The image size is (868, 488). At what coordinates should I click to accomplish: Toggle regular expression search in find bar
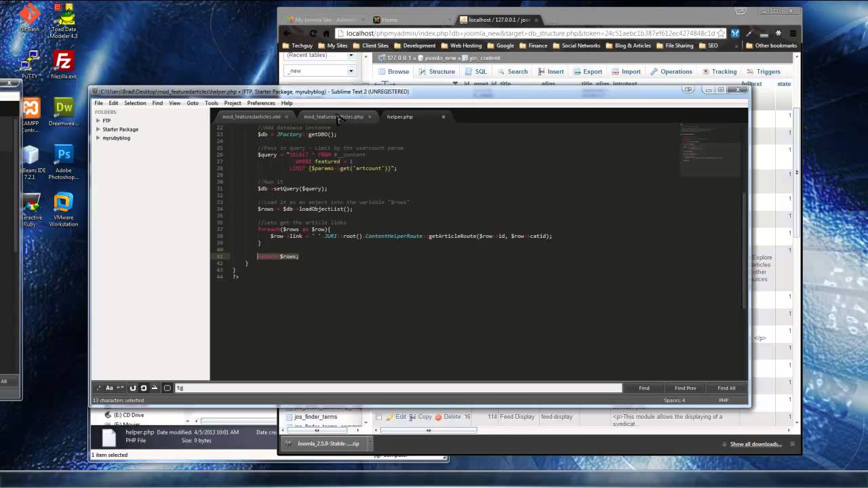99,388
